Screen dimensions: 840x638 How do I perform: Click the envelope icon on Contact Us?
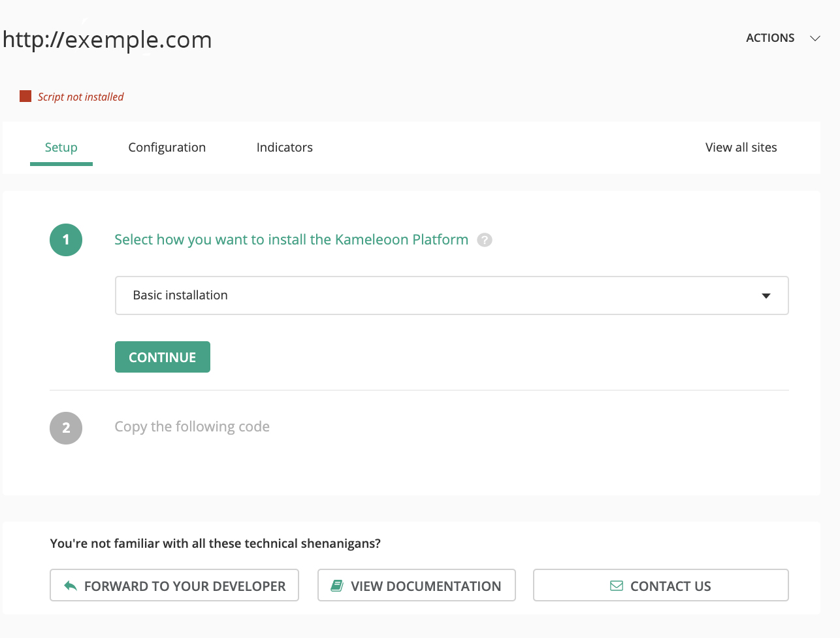coord(617,586)
